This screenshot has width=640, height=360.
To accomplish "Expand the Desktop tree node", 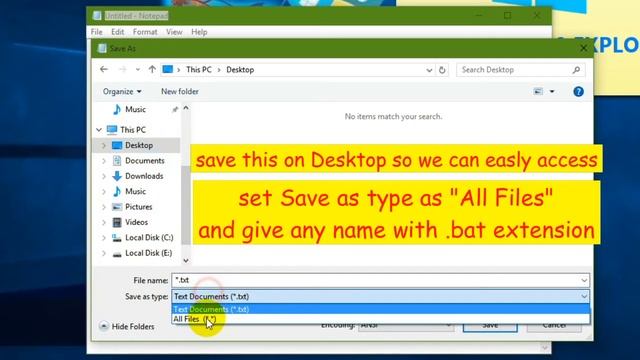I will tap(104, 145).
